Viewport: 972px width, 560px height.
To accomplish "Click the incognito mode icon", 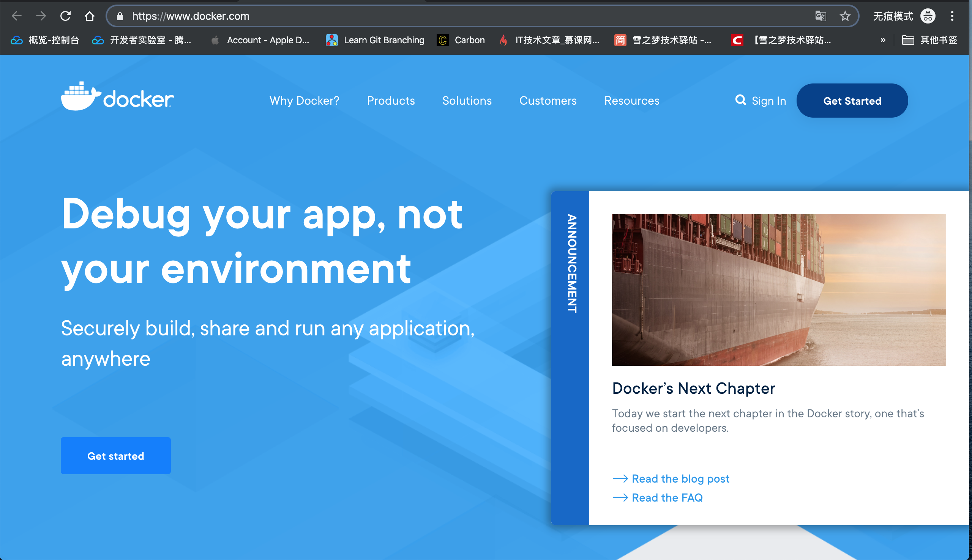I will (x=928, y=16).
